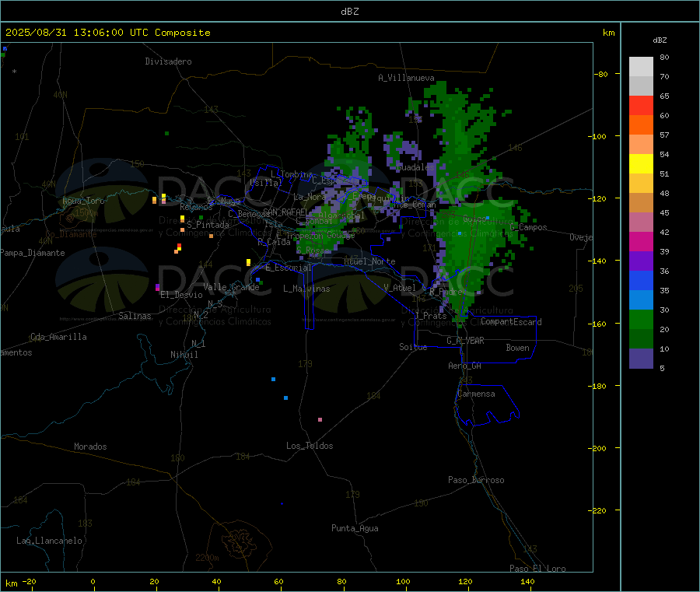Click the purple 5 dBZ legend swatch
This screenshot has width=700, height=592.
641,359
